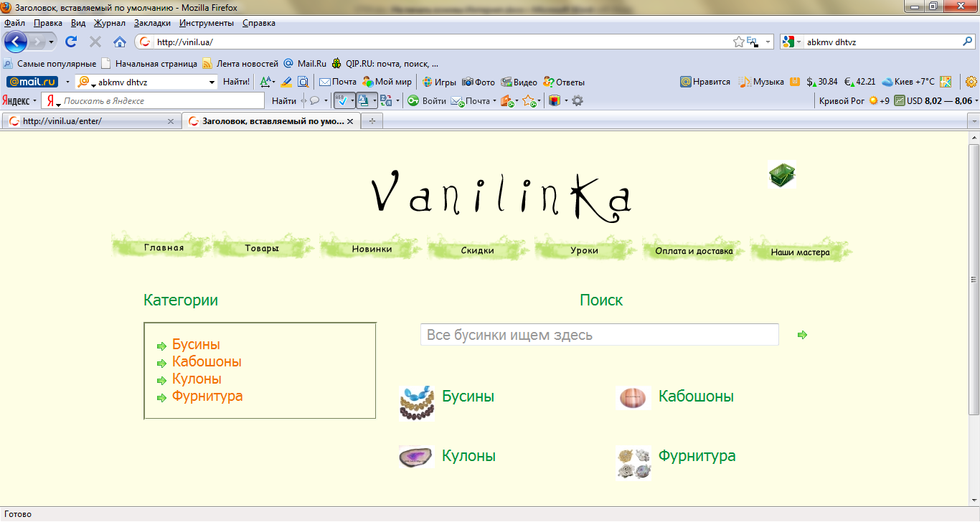Open Игры toolbar button
Screen dimensions: 980x522
point(439,82)
